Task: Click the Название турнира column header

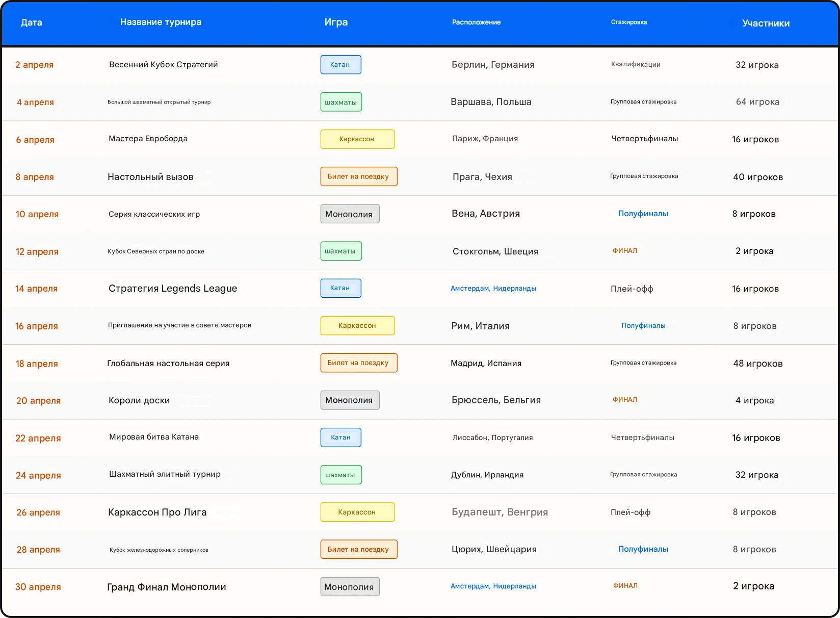Action: pos(161,22)
